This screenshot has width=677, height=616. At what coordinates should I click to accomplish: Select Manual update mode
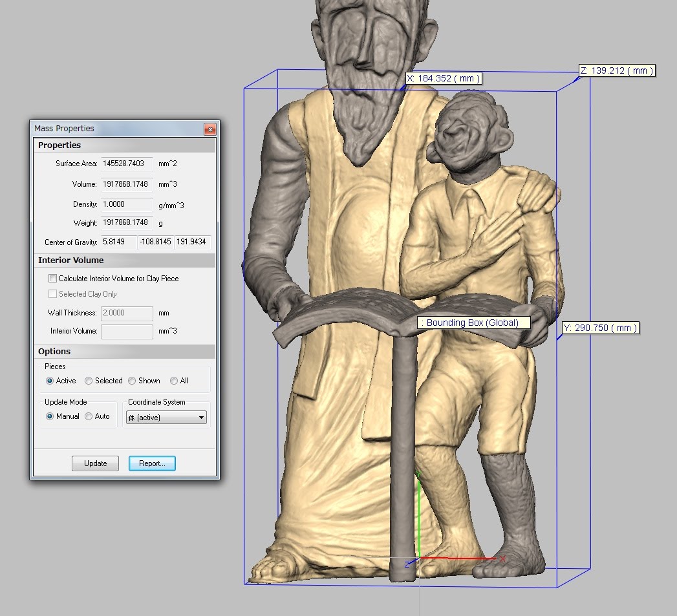pos(50,416)
